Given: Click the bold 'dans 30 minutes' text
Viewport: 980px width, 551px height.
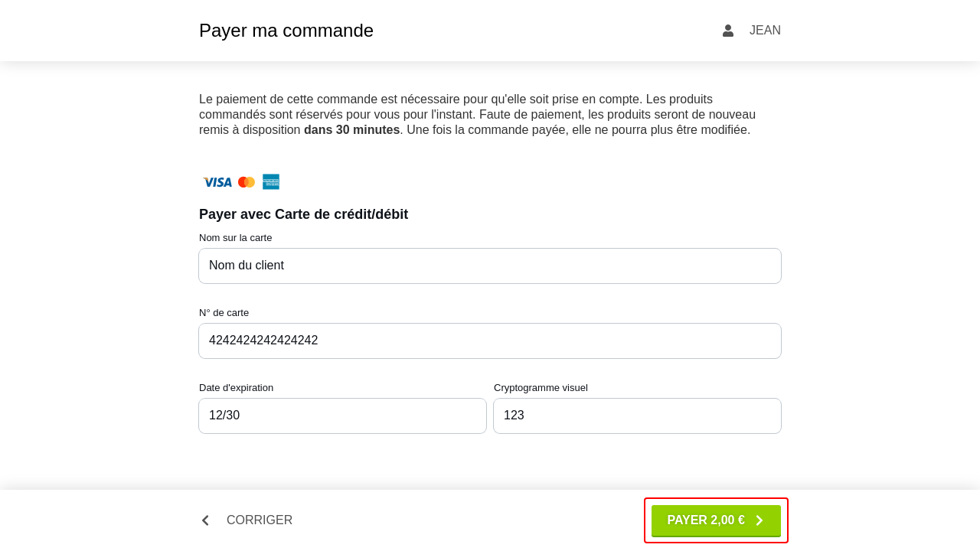Looking at the screenshot, I should 351,130.
